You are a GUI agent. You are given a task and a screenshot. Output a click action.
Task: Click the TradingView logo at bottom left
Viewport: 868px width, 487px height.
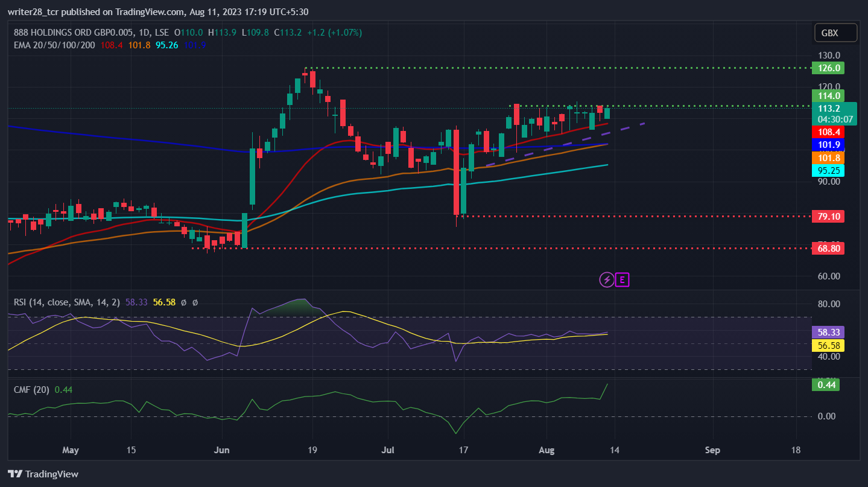coord(43,474)
